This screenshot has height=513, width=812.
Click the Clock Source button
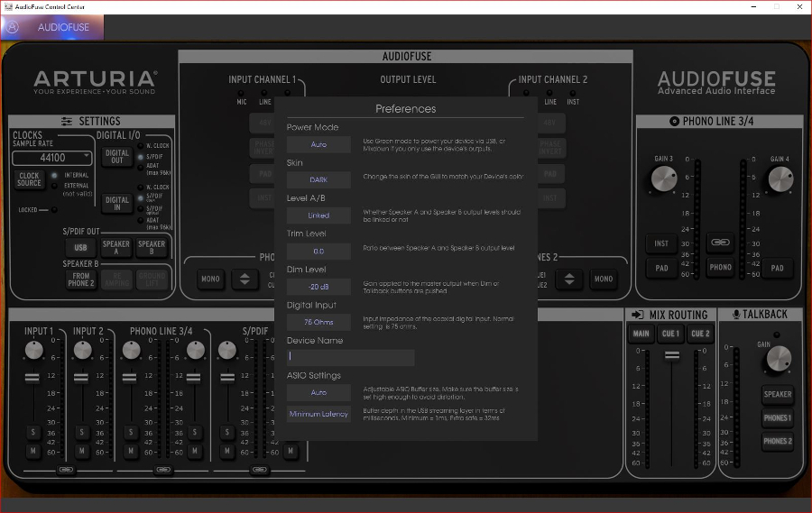[29, 179]
